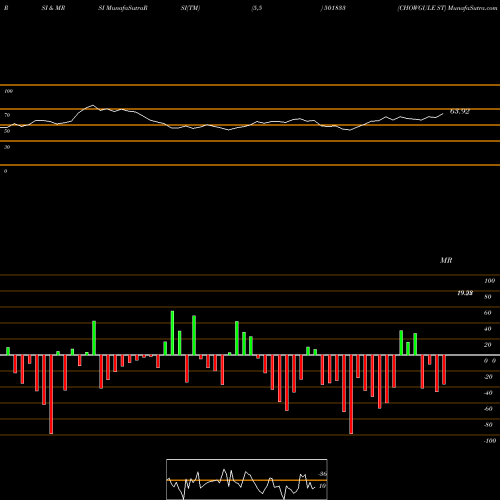Click the MR axis label 60
Screen dimensions: 500x500
point(487,313)
